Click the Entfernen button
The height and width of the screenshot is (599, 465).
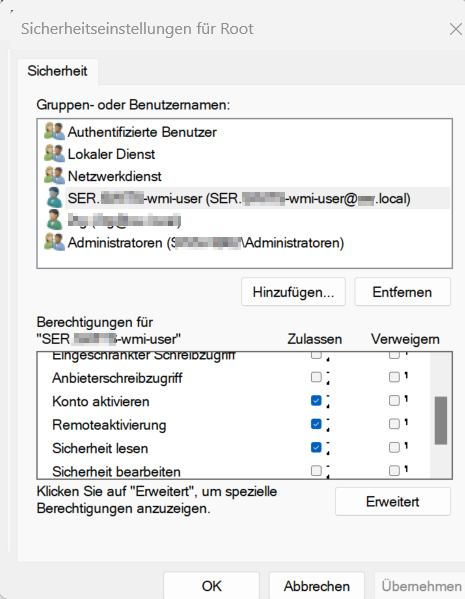coord(402,292)
